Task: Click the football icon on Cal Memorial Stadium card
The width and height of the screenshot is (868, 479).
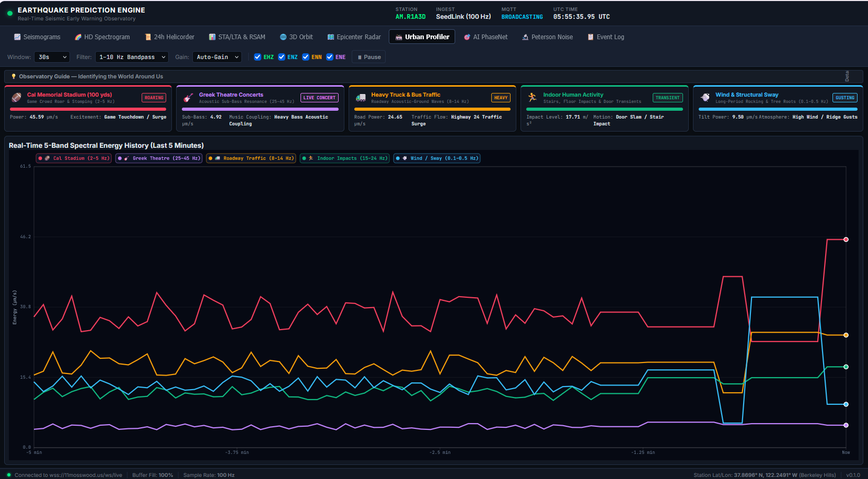Action: pos(17,98)
